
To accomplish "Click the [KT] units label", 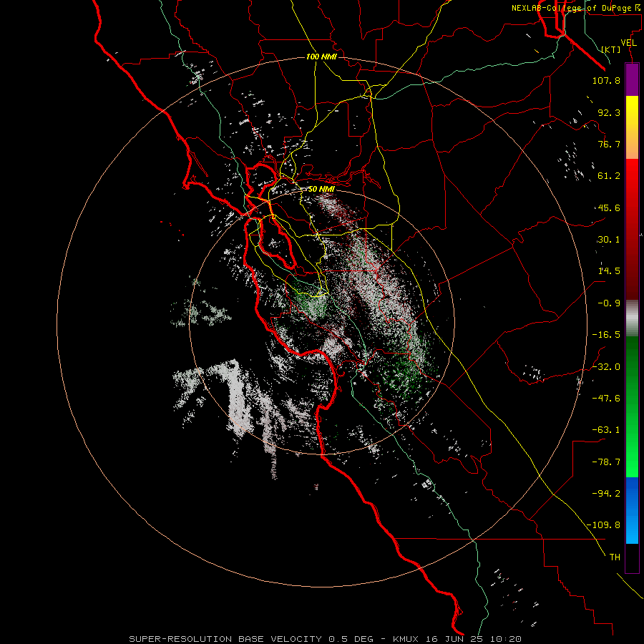I will click(611, 49).
